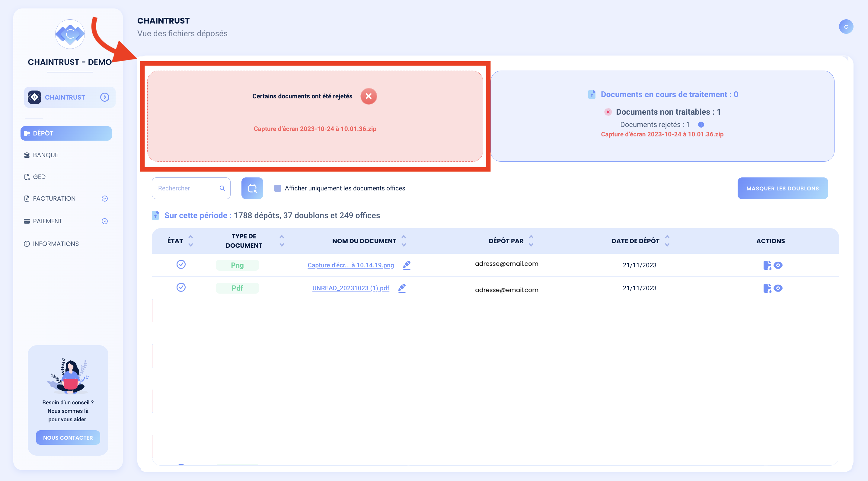
Task: Sort by NOM DU DOCUMENT arrows
Action: (404, 241)
